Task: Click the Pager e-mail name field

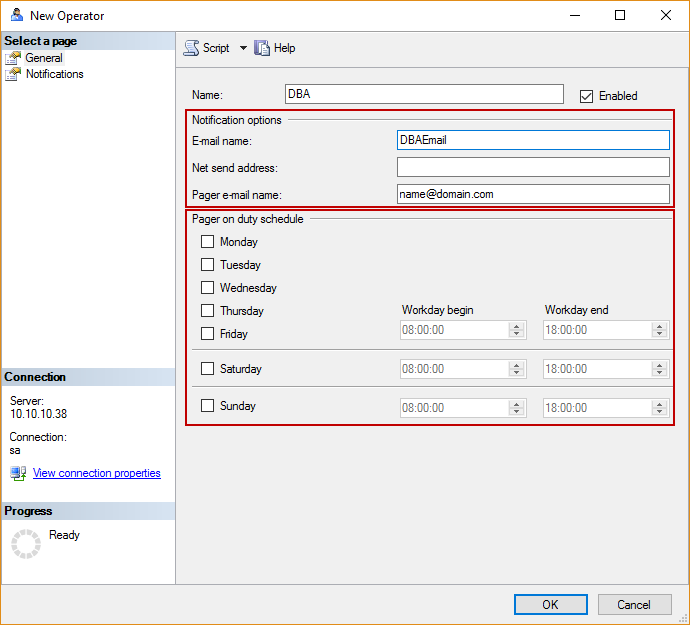Action: [533, 194]
